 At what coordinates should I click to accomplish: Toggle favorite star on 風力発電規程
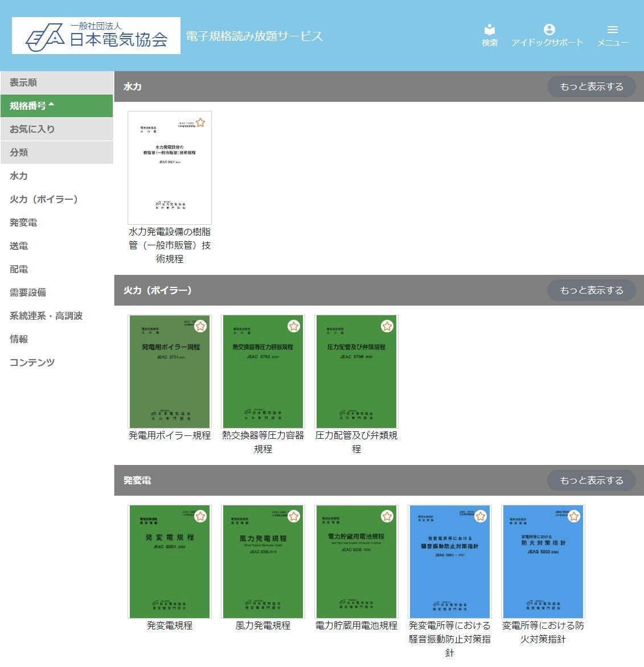[x=294, y=516]
